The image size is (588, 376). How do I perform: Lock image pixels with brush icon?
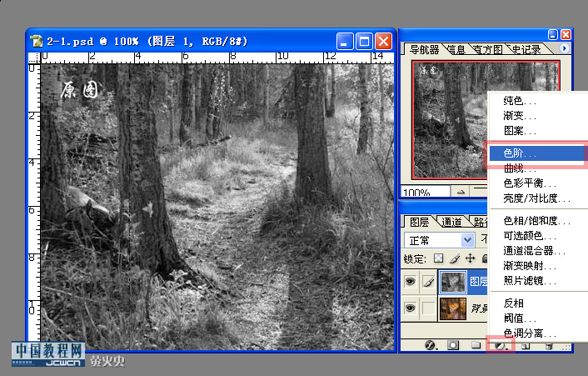(455, 258)
